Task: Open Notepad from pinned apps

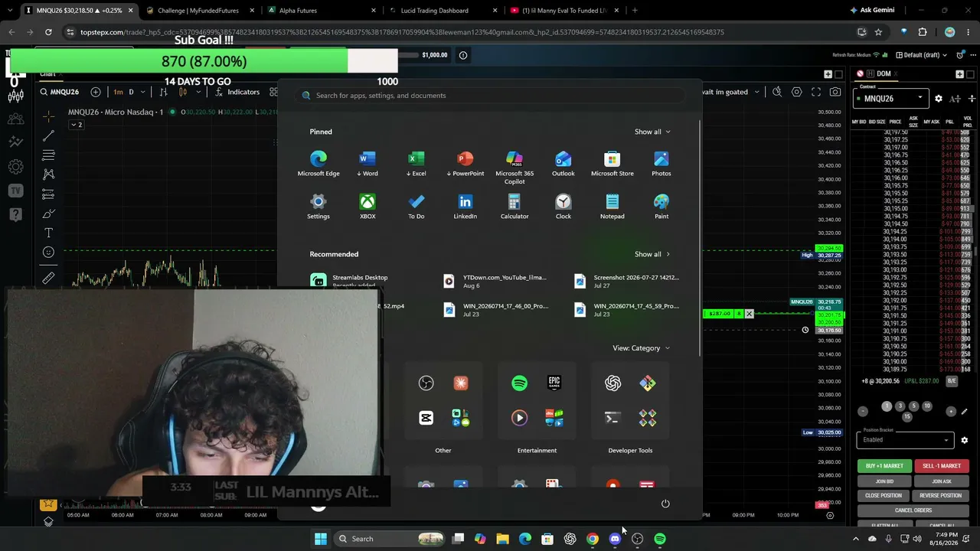Action: click(x=612, y=207)
